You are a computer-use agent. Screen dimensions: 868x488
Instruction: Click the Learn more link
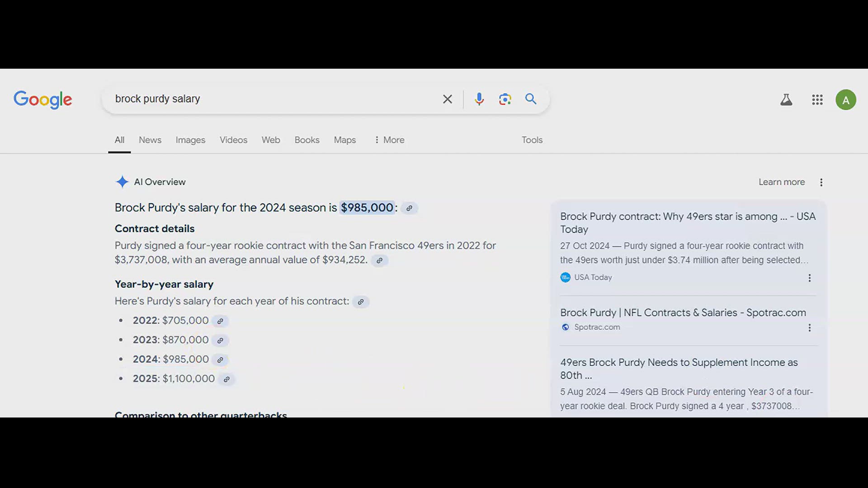782,182
